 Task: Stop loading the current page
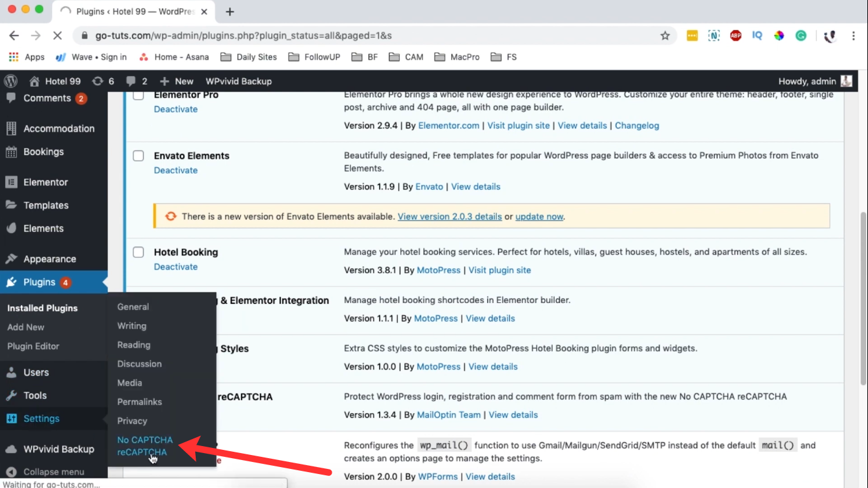pyautogui.click(x=57, y=36)
